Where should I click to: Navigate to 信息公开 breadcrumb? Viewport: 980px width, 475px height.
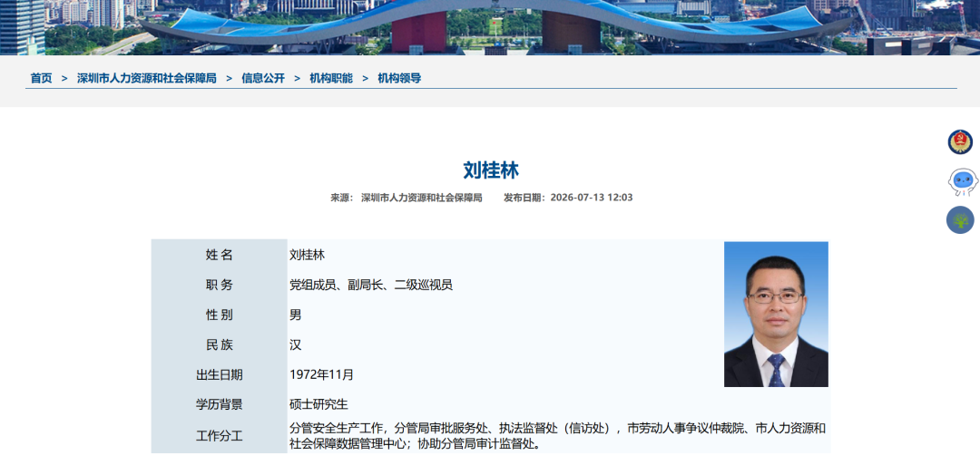click(x=263, y=78)
